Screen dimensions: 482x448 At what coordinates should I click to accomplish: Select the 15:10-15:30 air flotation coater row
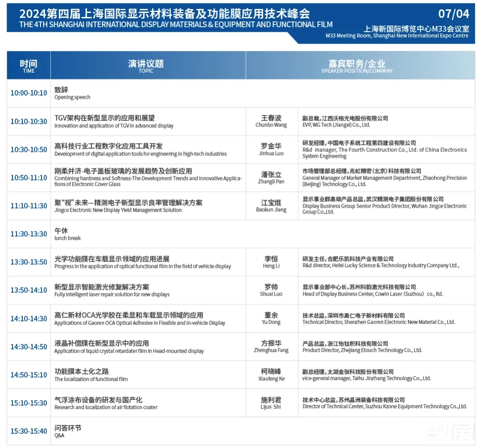click(x=28, y=403)
